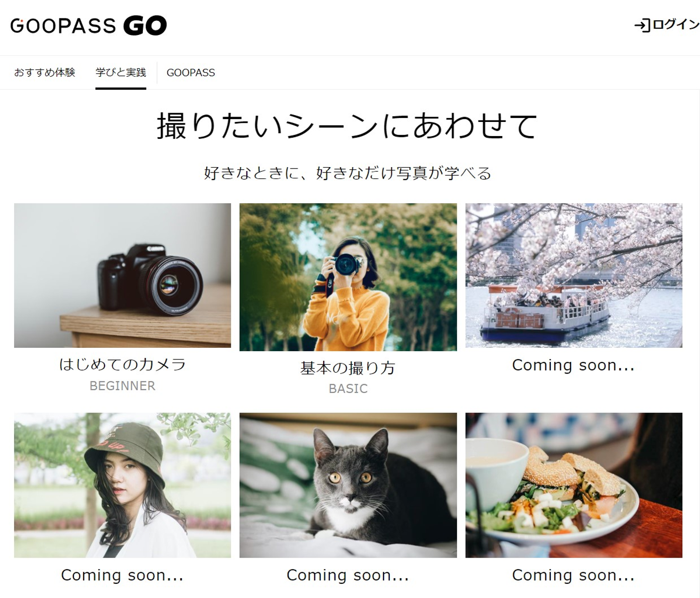The height and width of the screenshot is (598, 700).
Task: Click the BASIC label
Action: pos(348,389)
